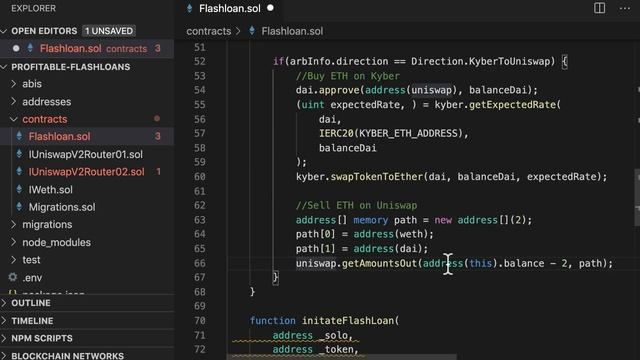Viewport: 640px width, 360px height.
Task: Expand the addresses folder
Action: point(47,102)
